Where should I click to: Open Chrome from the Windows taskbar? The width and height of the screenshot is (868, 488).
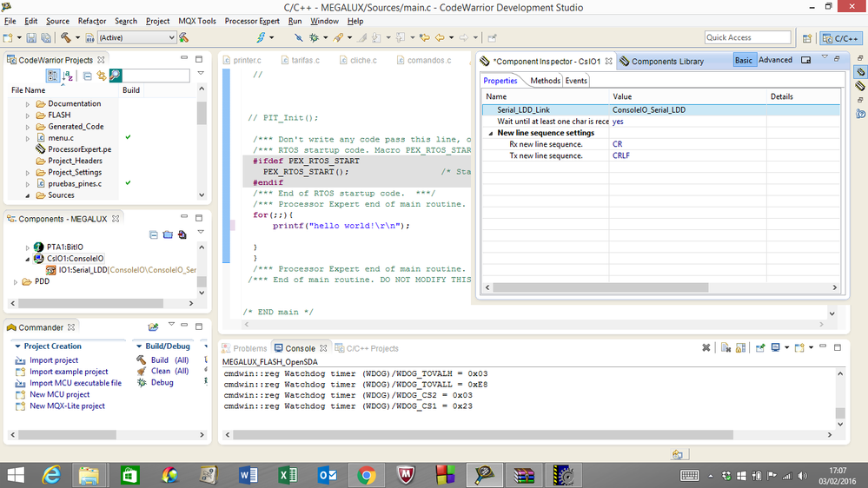(366, 475)
